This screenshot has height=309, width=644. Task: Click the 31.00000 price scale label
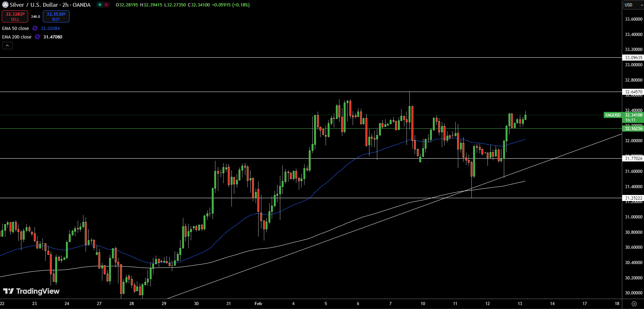634,217
